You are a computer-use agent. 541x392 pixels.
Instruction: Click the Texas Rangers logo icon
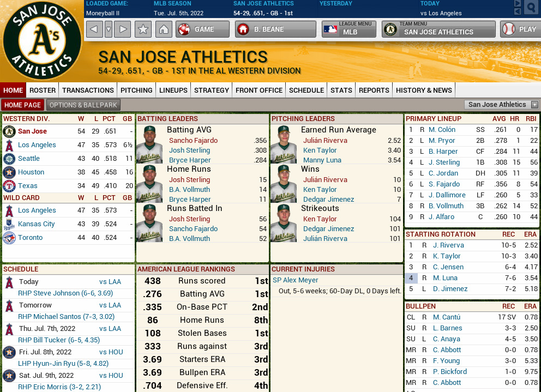(x=9, y=186)
